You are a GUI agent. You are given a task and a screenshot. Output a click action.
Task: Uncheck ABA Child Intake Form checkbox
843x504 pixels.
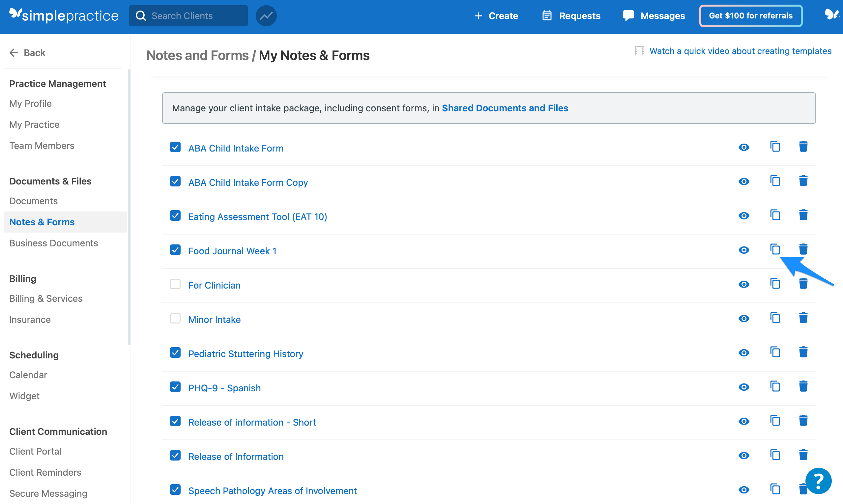(175, 147)
